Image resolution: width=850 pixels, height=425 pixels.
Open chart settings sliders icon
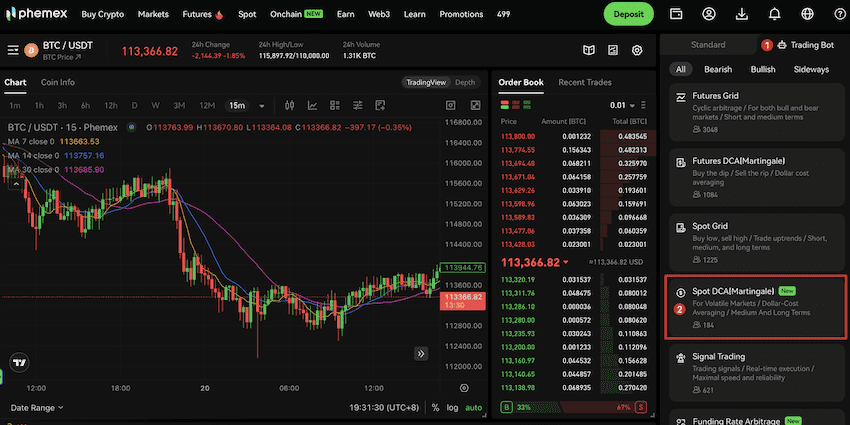[x=358, y=105]
